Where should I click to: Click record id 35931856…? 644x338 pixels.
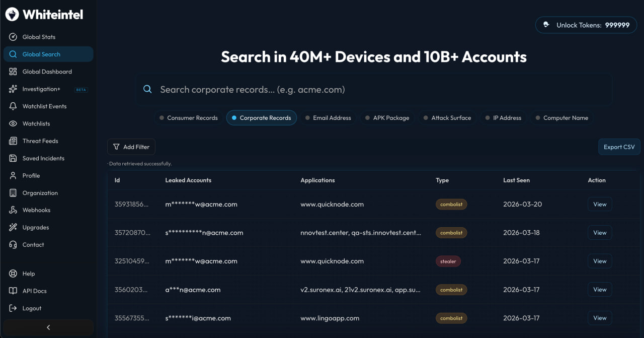pos(132,205)
